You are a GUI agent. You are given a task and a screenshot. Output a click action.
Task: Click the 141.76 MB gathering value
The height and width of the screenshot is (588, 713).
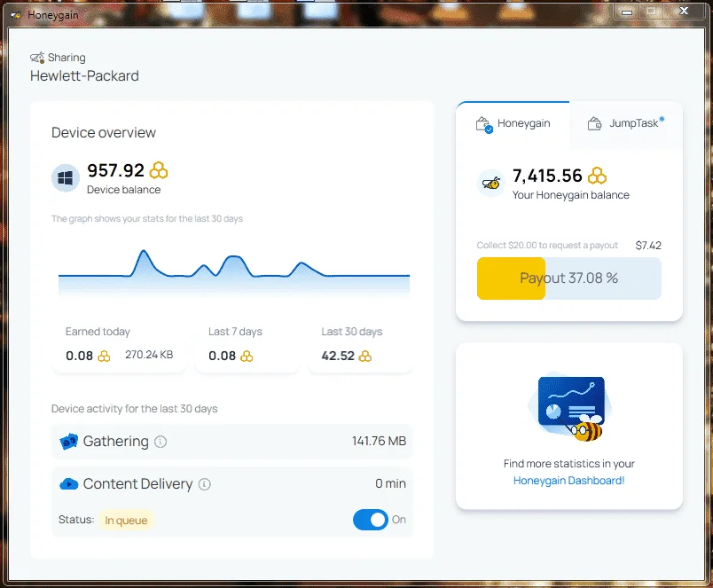pyautogui.click(x=379, y=441)
